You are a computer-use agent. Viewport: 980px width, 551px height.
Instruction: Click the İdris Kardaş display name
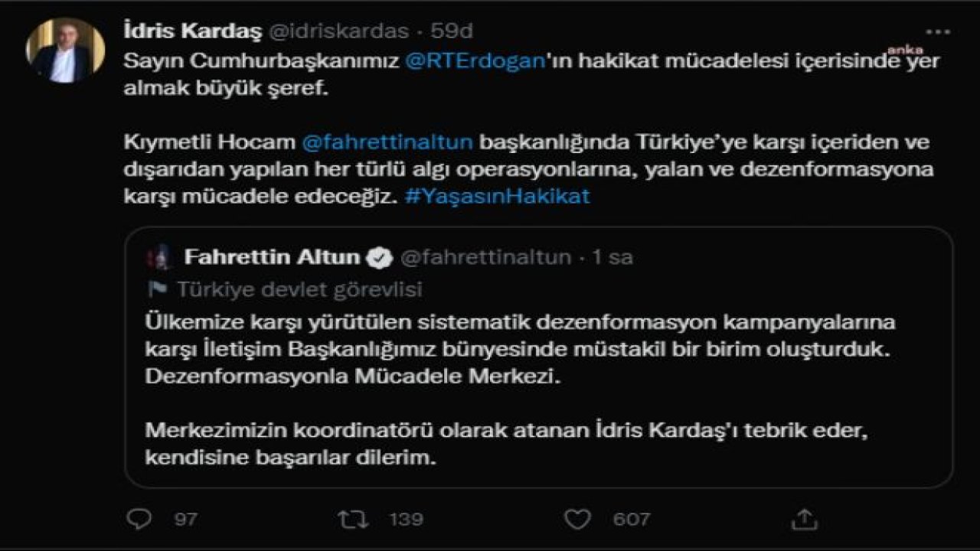(x=192, y=31)
